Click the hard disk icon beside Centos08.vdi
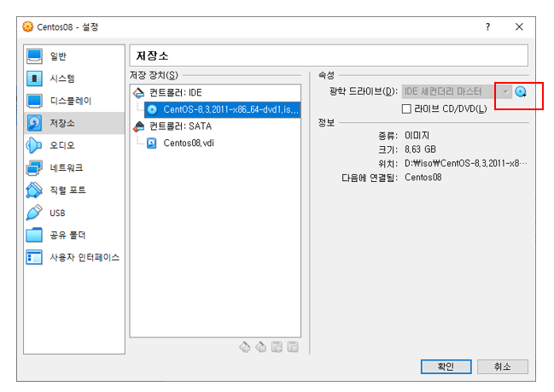The width and height of the screenshot is (554, 392). [x=152, y=143]
